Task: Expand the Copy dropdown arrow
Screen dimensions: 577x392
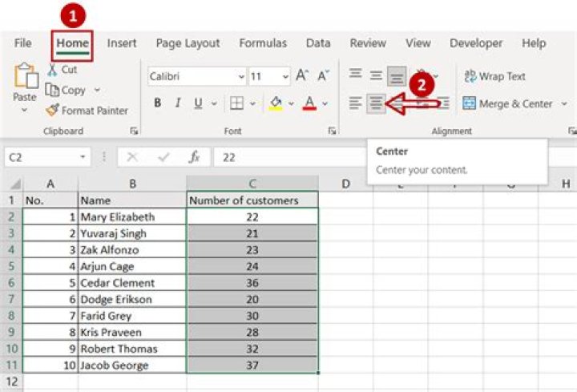Action: [97, 90]
